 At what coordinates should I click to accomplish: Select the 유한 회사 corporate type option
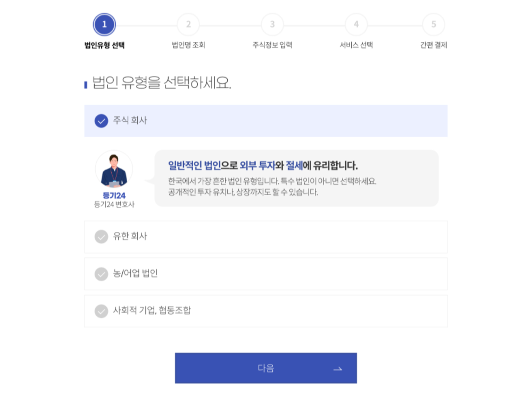tap(266, 236)
